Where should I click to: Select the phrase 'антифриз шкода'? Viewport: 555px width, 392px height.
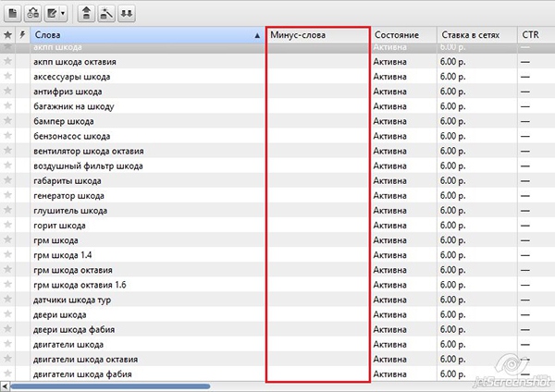pyautogui.click(x=68, y=92)
